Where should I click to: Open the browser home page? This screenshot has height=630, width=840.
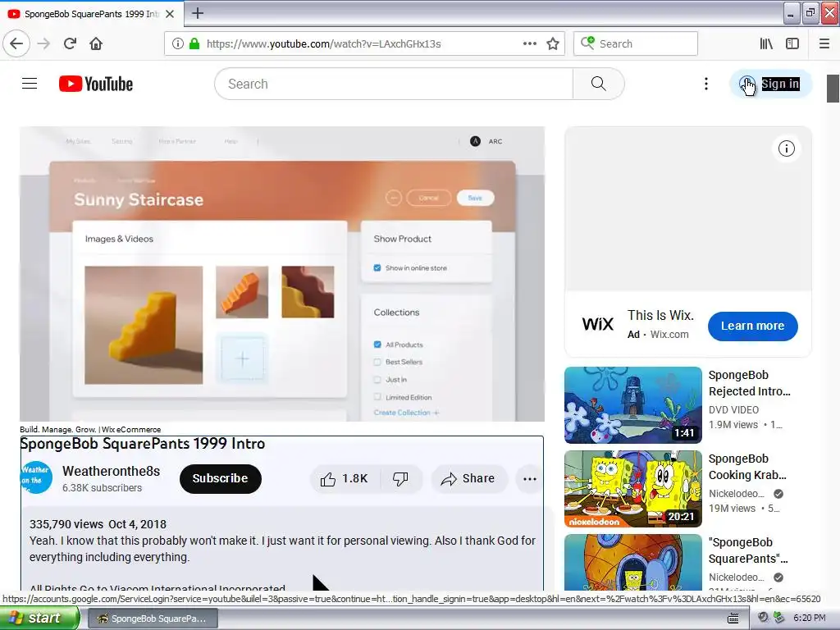click(x=96, y=43)
